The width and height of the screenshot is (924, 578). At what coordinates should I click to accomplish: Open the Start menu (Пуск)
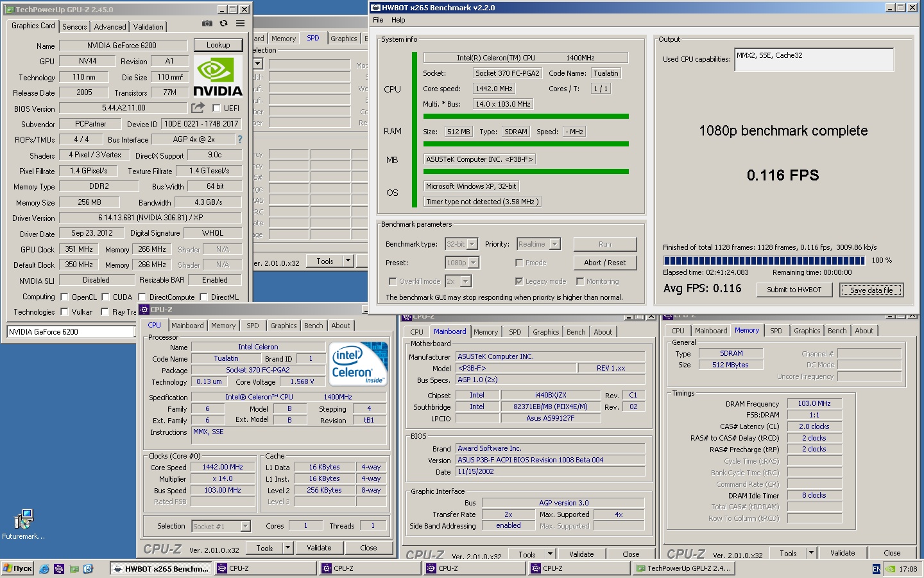coord(18,568)
